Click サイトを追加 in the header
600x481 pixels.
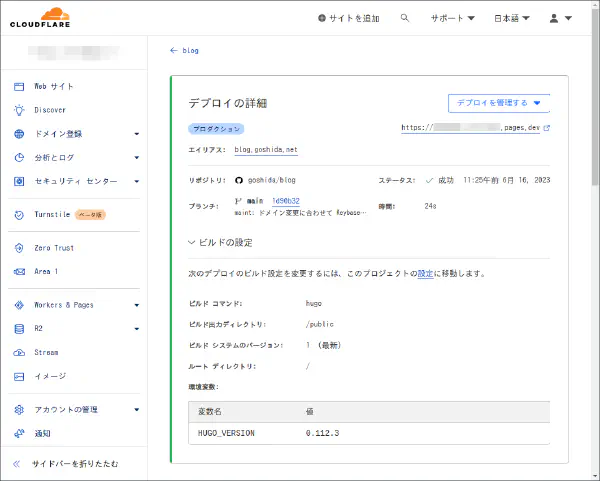pyautogui.click(x=349, y=18)
